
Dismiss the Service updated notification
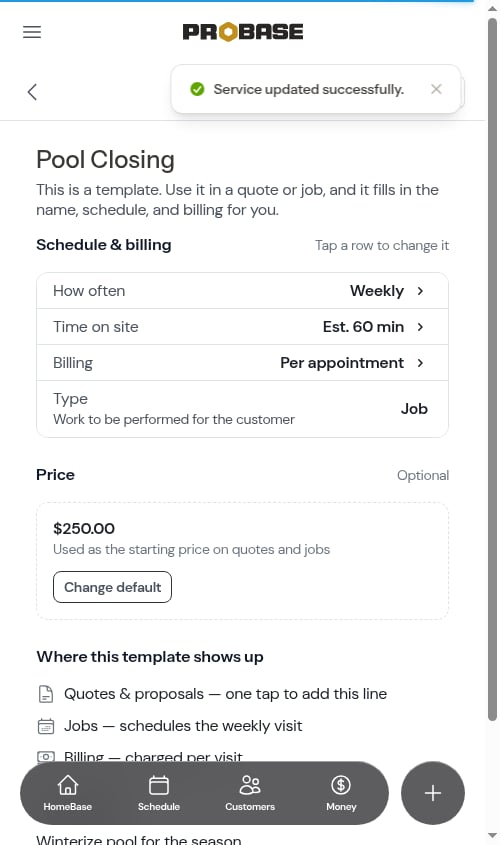436,89
